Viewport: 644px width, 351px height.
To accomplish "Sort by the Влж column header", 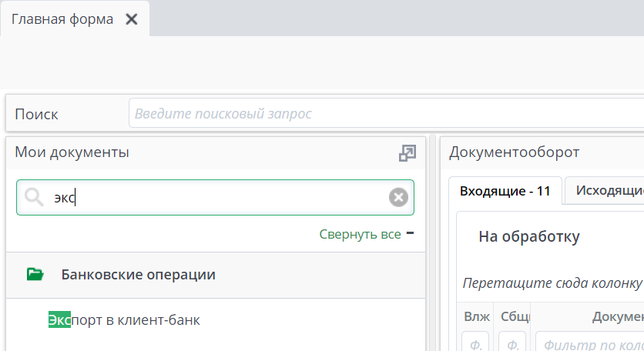I will [476, 316].
